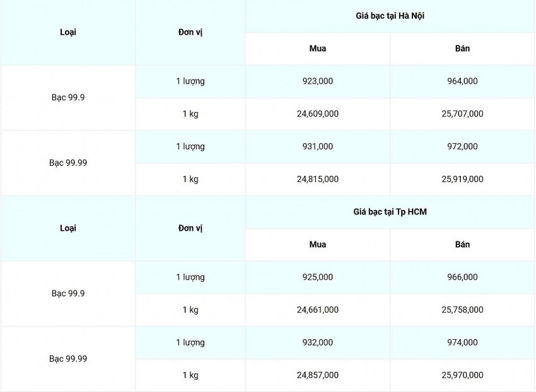Screen dimensions: 536x392
Task: Click the "Giá bạc tại Tp HCM" header
Action: pos(390,212)
